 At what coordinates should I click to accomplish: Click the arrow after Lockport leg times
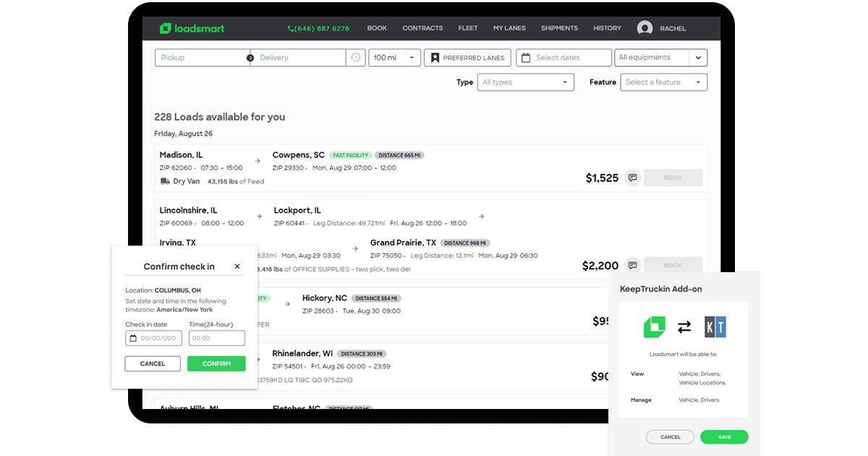(482, 216)
